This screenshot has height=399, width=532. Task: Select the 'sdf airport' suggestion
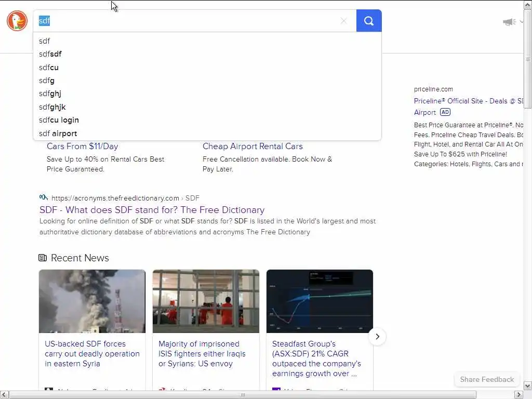(207, 134)
